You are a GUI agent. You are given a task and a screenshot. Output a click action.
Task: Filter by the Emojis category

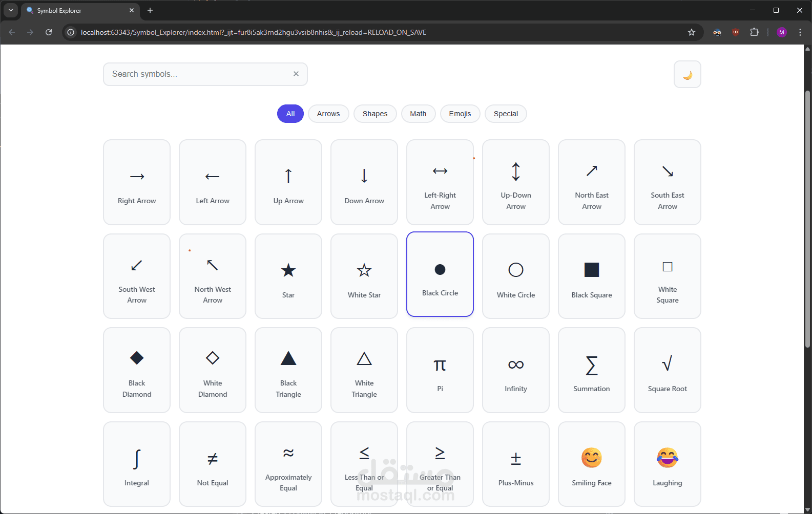460,114
